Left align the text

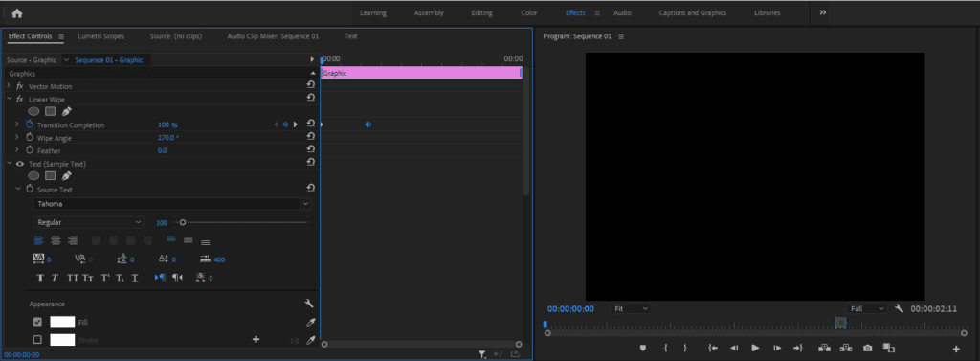click(x=38, y=240)
